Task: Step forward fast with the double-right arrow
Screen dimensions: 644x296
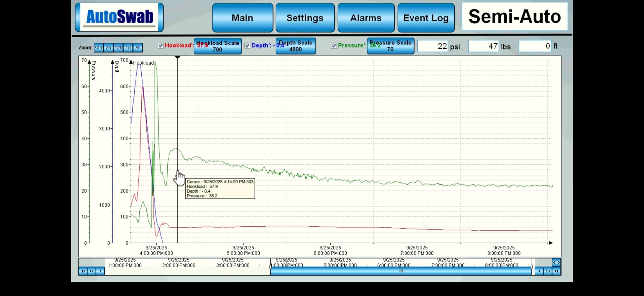Action: pyautogui.click(x=548, y=271)
